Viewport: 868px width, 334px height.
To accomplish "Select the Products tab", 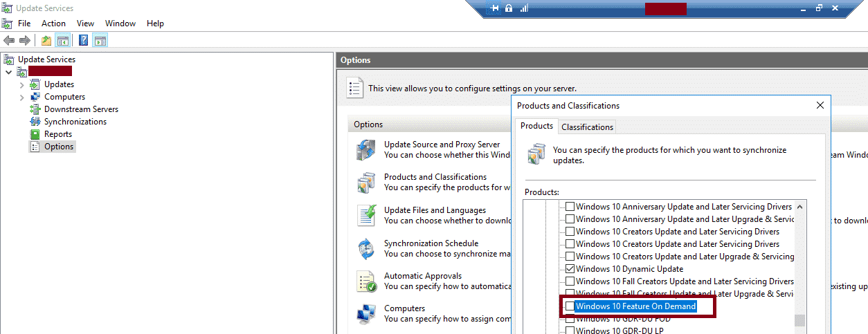I will [536, 126].
